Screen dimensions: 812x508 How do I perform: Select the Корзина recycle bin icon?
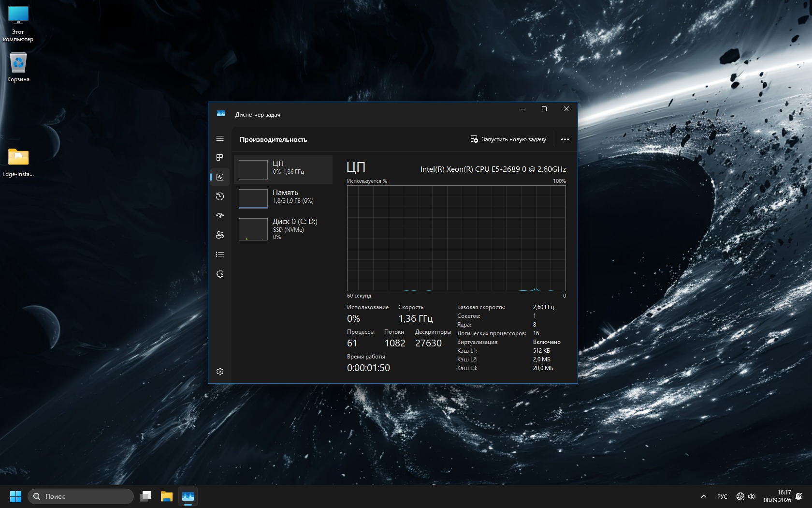tap(18, 67)
